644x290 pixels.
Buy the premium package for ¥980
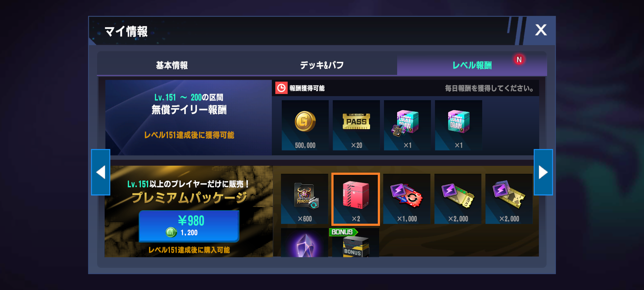point(189,226)
